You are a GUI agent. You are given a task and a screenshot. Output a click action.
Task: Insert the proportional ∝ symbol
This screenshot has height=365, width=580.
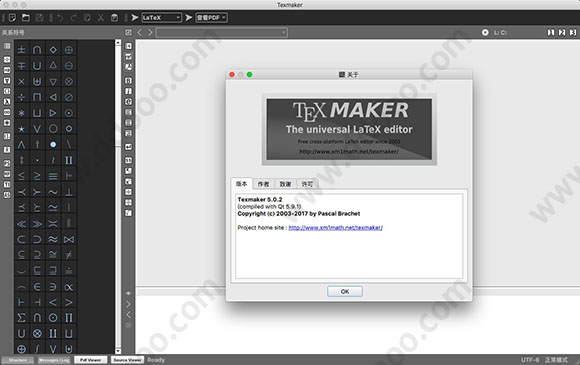tap(69, 287)
